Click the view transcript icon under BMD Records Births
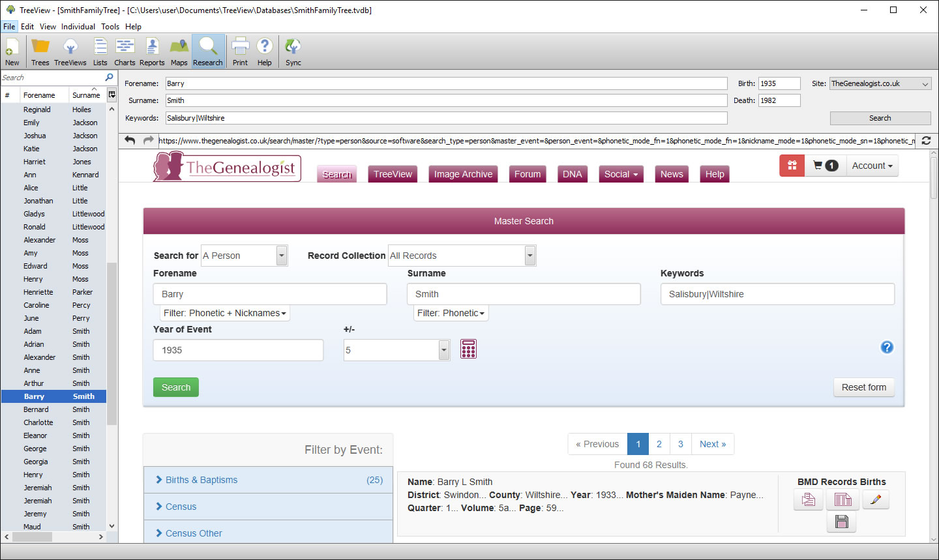This screenshot has width=939, height=560. click(x=809, y=500)
